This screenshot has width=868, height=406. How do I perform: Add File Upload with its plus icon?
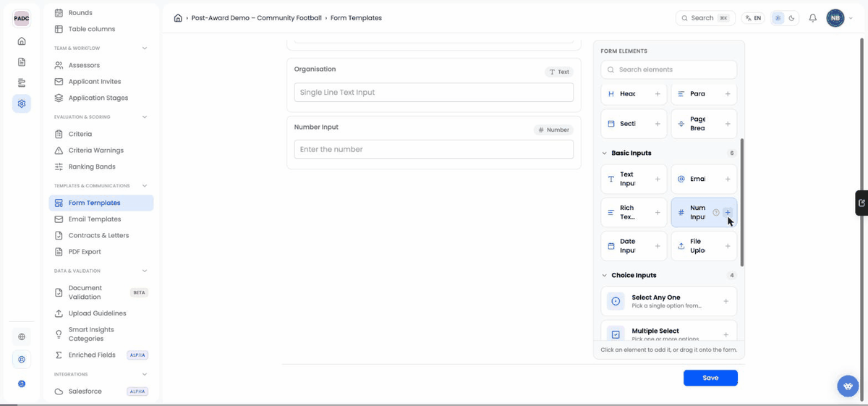tap(728, 246)
